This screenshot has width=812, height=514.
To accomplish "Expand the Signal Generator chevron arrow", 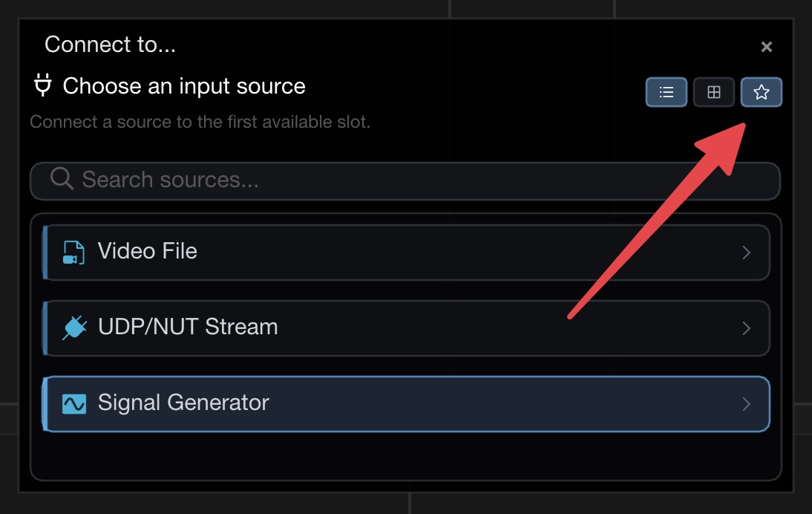I will coord(747,404).
